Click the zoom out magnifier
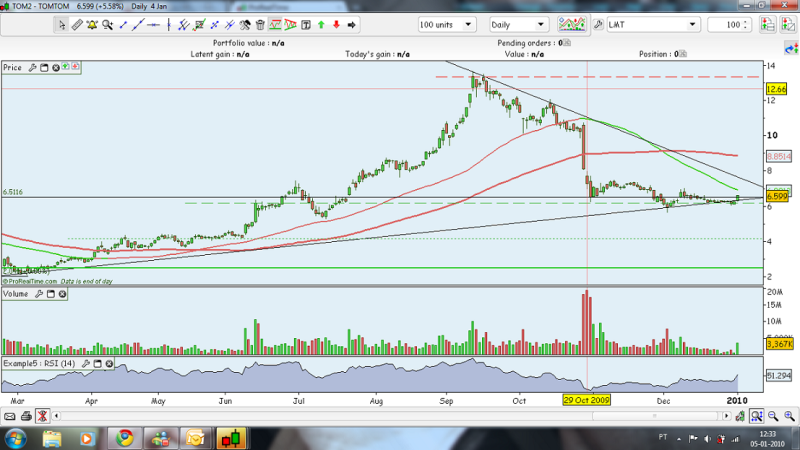Screen dimensions: 800x450 pos(773,416)
